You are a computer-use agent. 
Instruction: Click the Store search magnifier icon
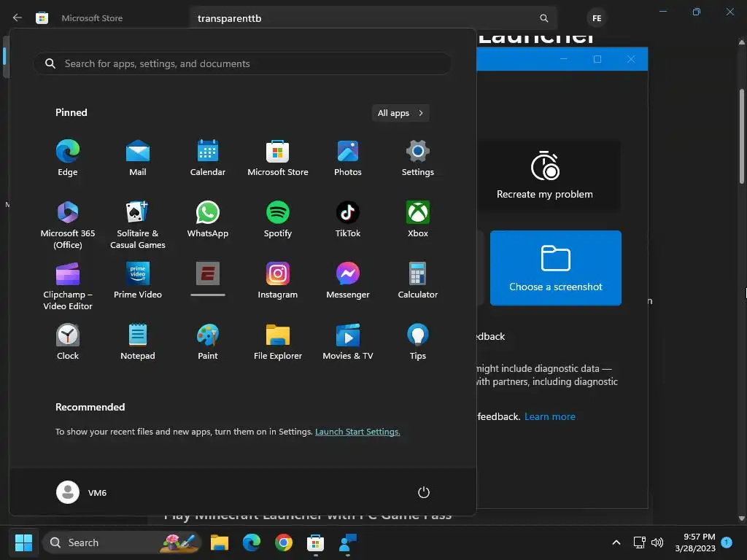click(543, 18)
